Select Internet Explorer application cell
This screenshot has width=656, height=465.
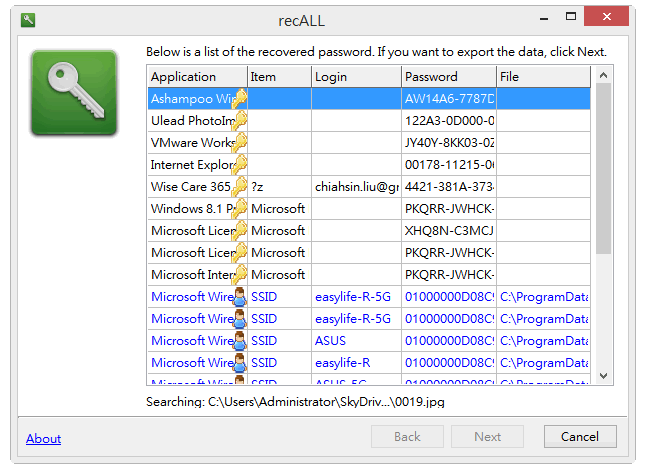(197, 164)
